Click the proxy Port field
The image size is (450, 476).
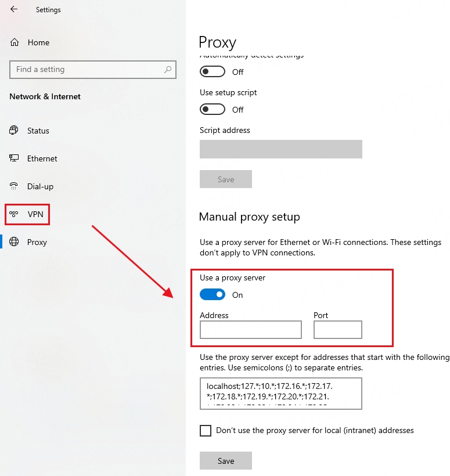pyautogui.click(x=338, y=330)
